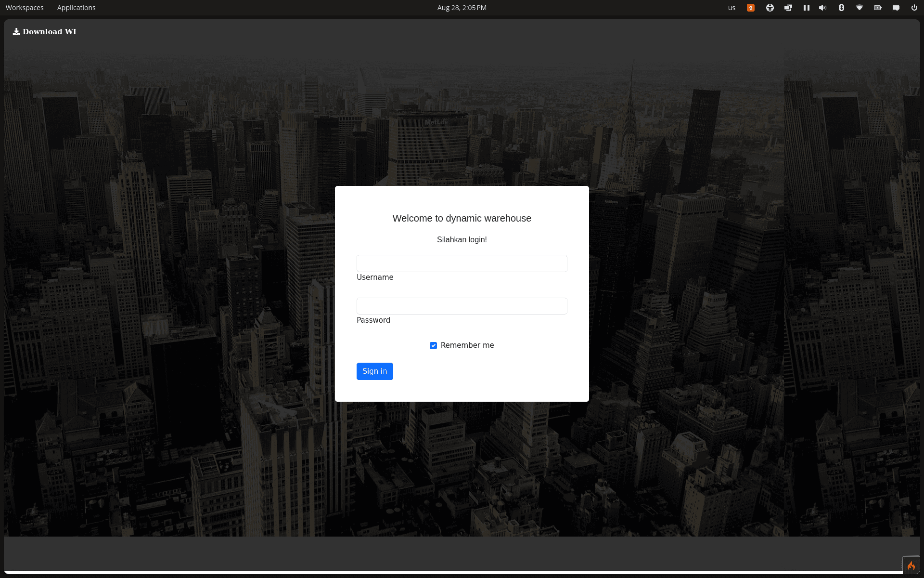Image resolution: width=924 pixels, height=578 pixels.
Task: Open the volume speaker icon
Action: pyautogui.click(x=822, y=8)
